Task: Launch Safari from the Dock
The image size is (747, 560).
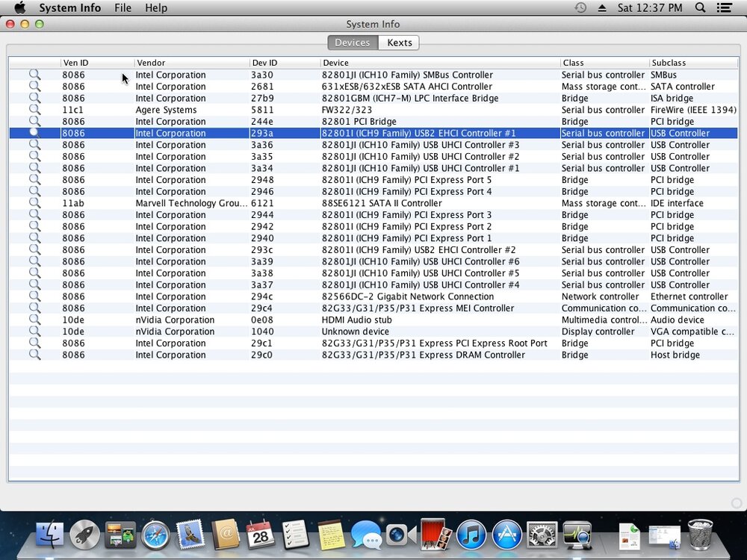Action: pos(155,535)
